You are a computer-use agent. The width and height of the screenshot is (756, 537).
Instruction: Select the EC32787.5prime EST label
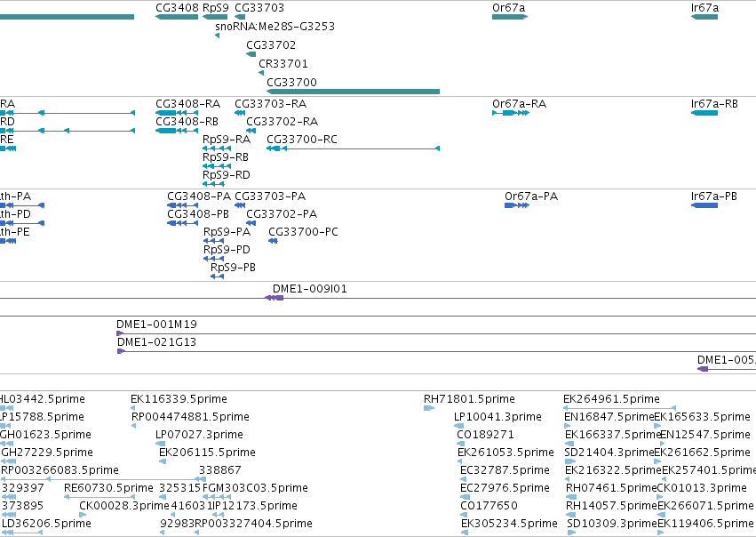pos(505,470)
